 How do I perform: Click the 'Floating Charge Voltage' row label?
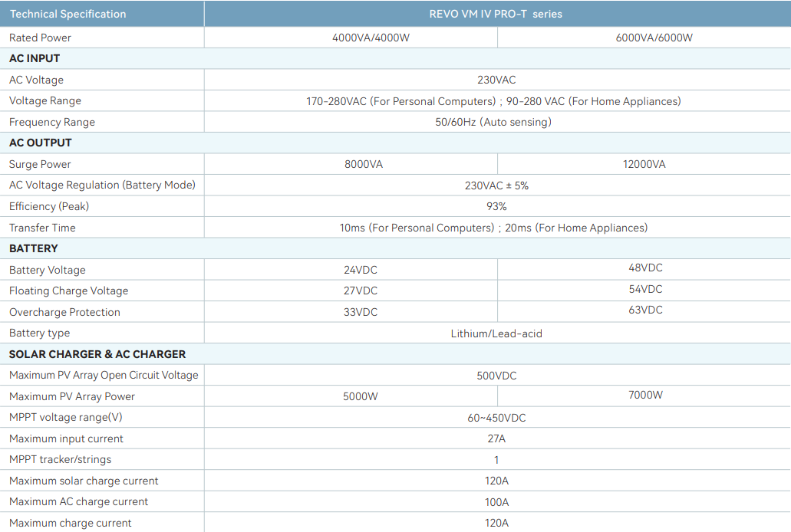[x=68, y=291]
